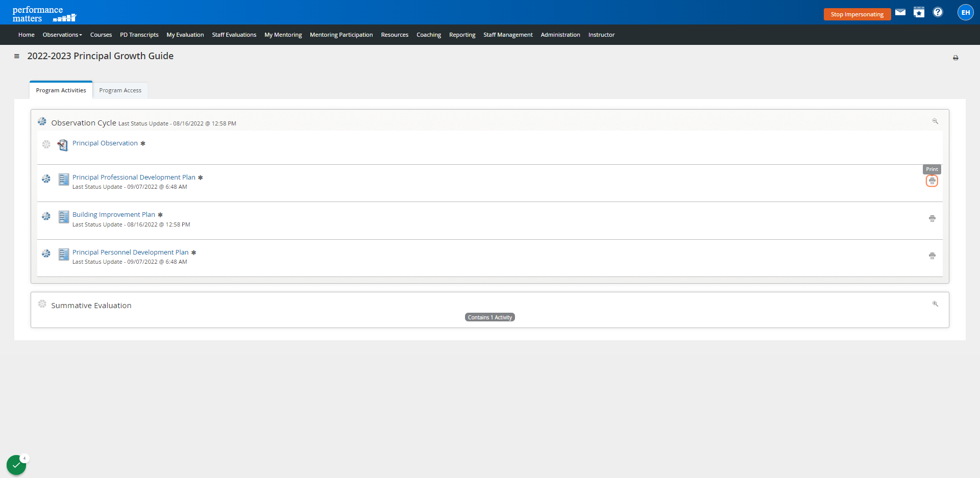Open the Principal Professional Development Plan link
The height and width of the screenshot is (478, 980).
(x=134, y=178)
